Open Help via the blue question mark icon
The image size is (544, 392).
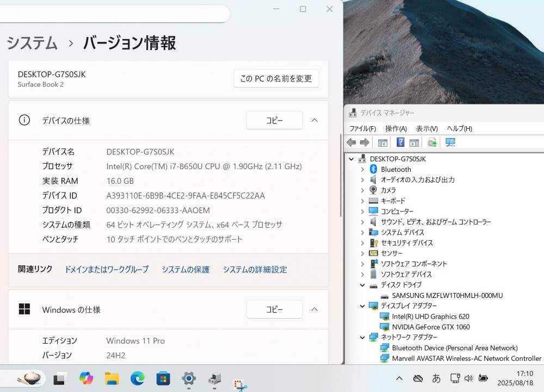[x=400, y=142]
